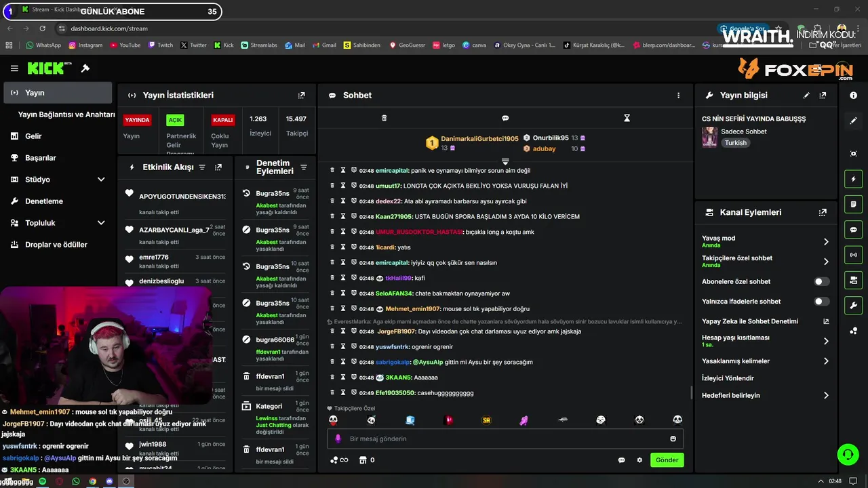Open filter options for Etkinlik Akışı
Viewport: 868px width, 488px height.
point(201,167)
